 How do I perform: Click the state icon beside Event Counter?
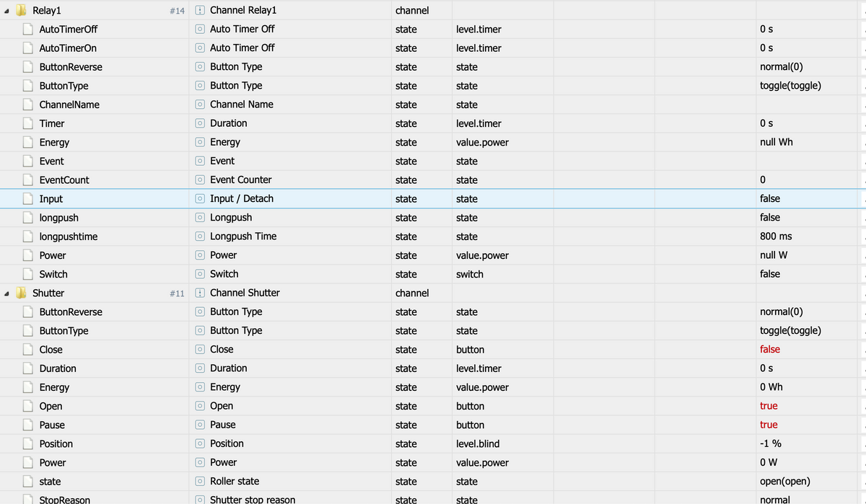[x=201, y=180]
